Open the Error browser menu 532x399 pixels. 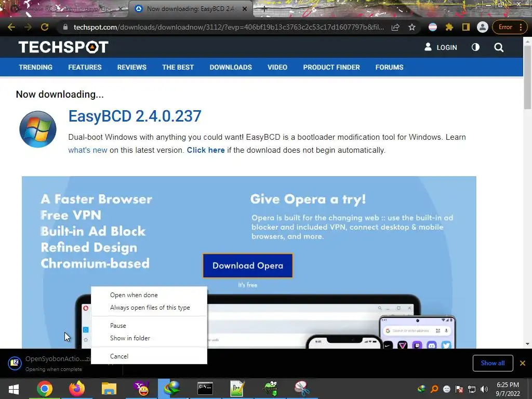click(510, 27)
